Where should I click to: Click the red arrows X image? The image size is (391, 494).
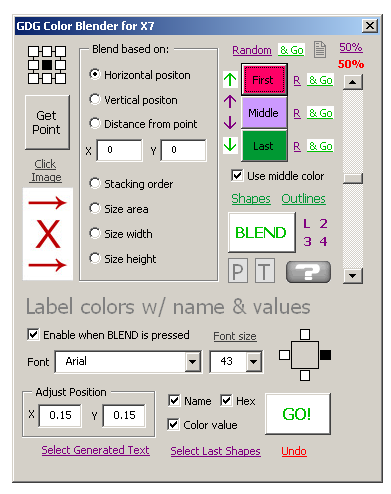(48, 234)
